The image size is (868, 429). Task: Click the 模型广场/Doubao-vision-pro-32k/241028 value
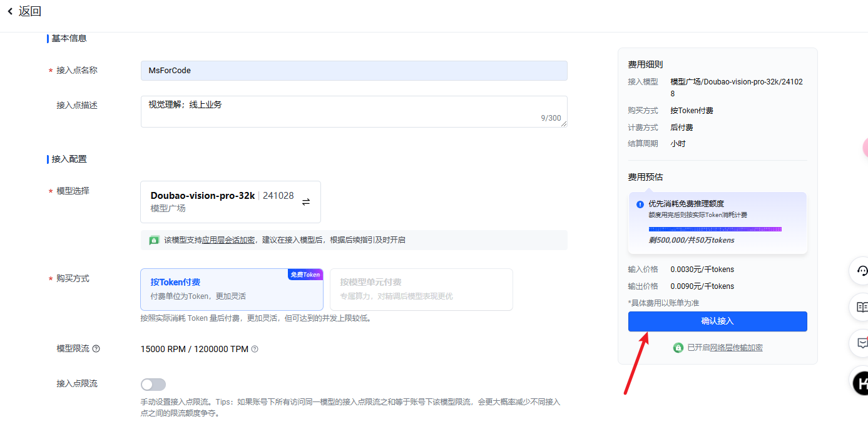[x=737, y=88]
